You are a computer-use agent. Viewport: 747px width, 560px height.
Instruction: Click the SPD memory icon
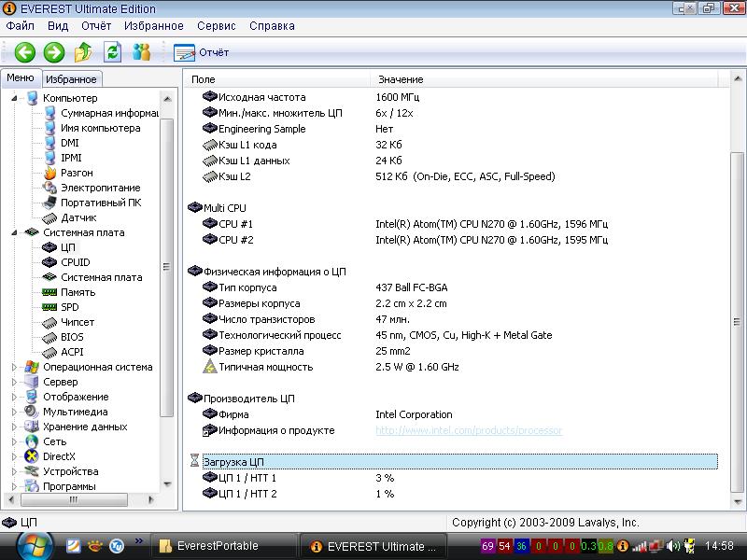point(49,307)
